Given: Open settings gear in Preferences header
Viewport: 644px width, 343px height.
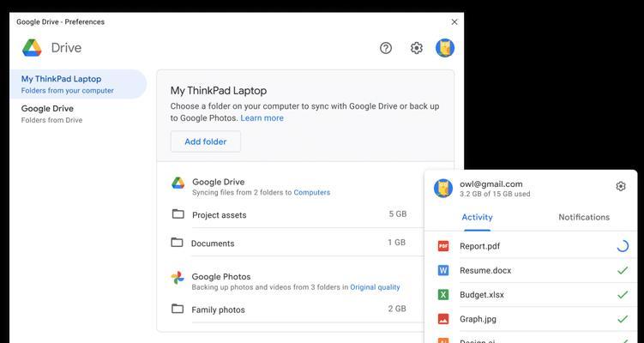Looking at the screenshot, I should [x=417, y=48].
